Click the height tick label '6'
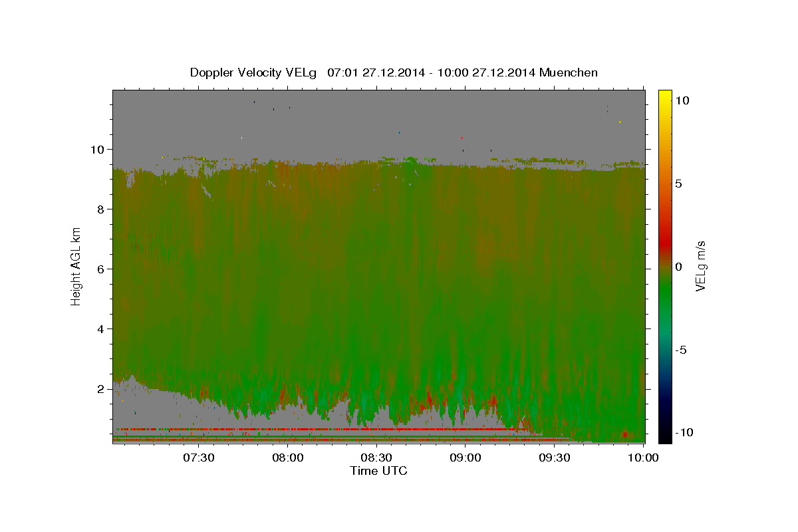The width and height of the screenshot is (798, 532). click(102, 269)
